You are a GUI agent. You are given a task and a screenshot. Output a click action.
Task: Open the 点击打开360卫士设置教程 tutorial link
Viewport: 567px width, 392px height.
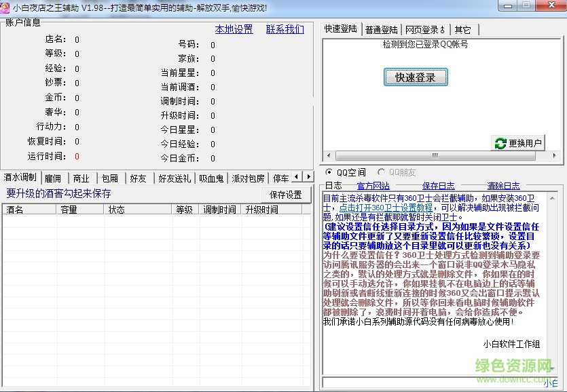[x=386, y=208]
